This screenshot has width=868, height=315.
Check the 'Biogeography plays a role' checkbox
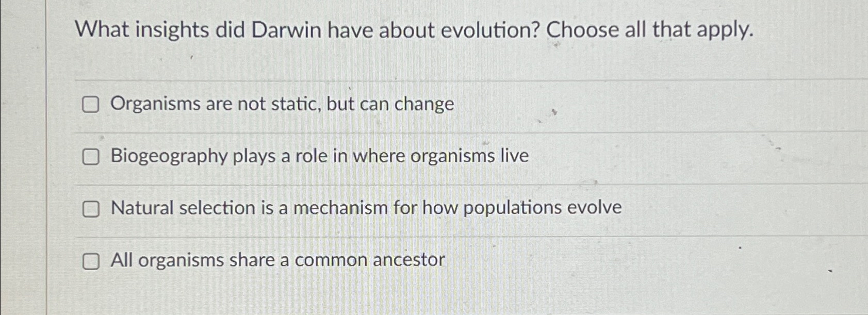tap(92, 157)
